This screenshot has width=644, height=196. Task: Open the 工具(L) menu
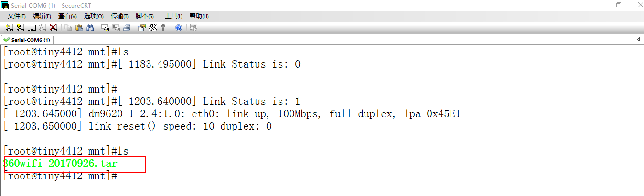[x=173, y=16]
